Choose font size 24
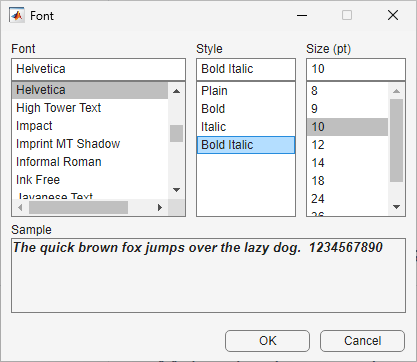This screenshot has height=362, width=417. tap(347, 199)
